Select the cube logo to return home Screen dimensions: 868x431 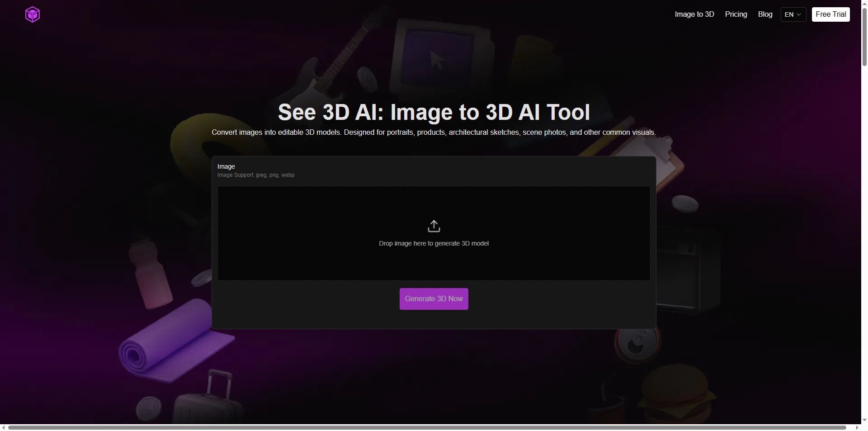pos(32,14)
